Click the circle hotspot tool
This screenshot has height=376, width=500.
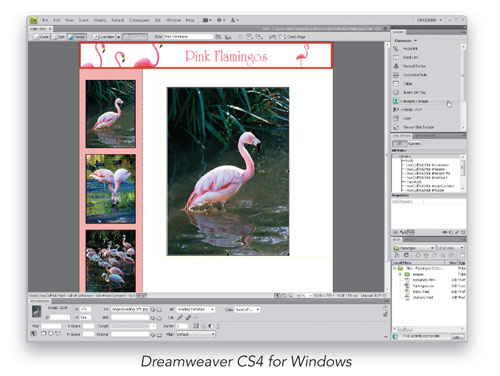pos(51,333)
